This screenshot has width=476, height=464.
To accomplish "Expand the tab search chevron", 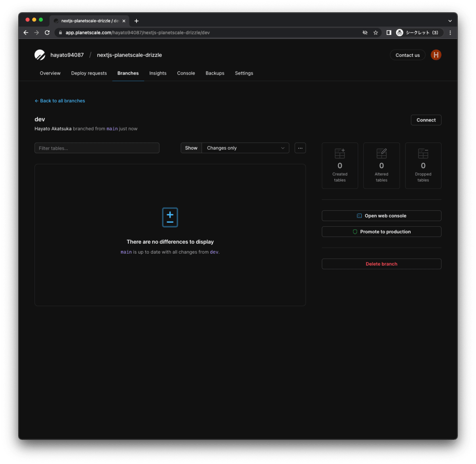I will coord(450,21).
